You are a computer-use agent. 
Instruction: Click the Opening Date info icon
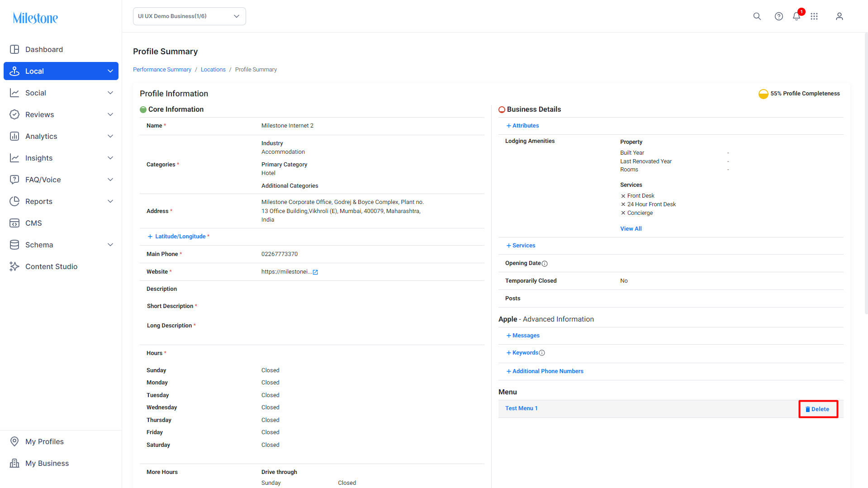click(x=545, y=264)
